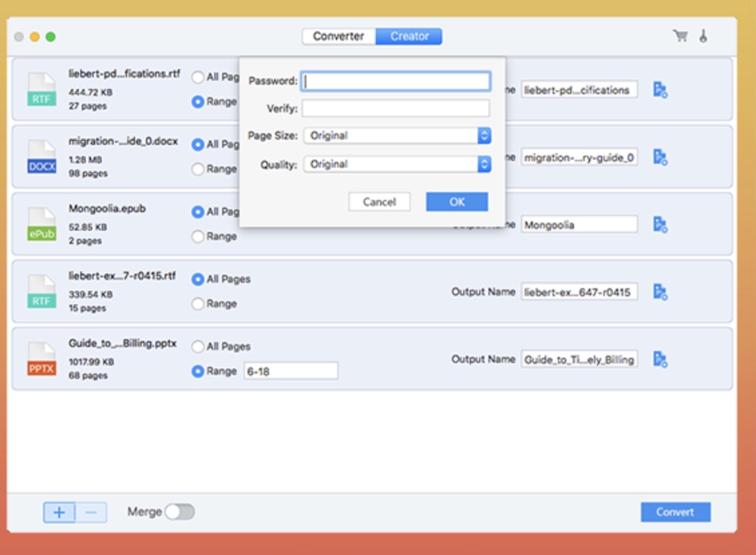Viewport: 756px width, 555px height.
Task: Toggle the Merge switch
Action: tap(180, 512)
